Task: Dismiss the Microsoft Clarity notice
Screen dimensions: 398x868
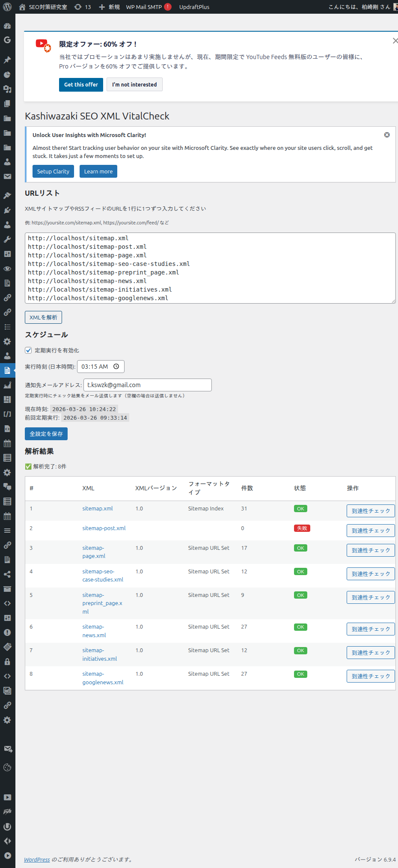Action: [x=387, y=135]
